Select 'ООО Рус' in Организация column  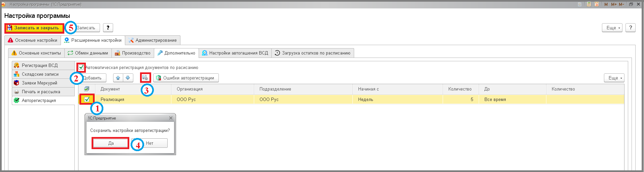coord(212,99)
